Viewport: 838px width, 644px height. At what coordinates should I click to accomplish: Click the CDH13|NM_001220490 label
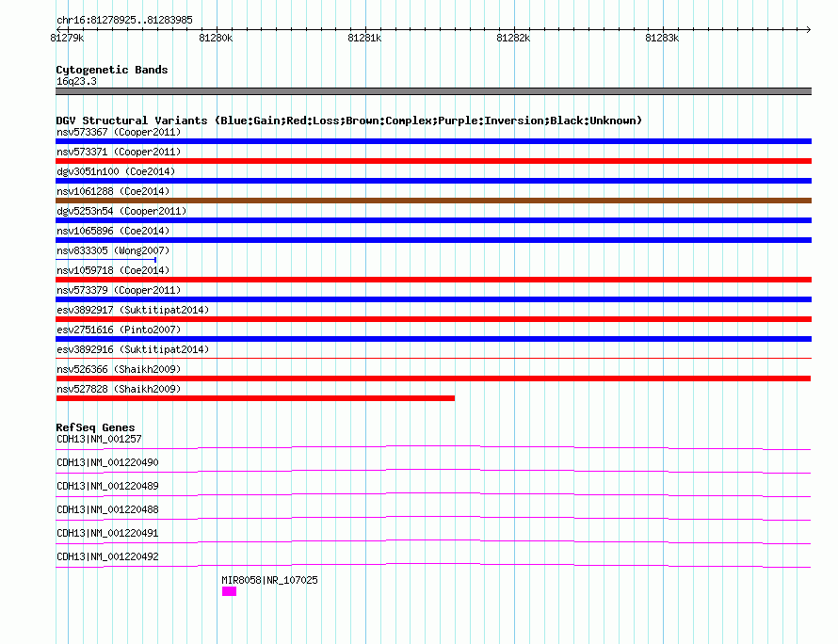(107, 462)
